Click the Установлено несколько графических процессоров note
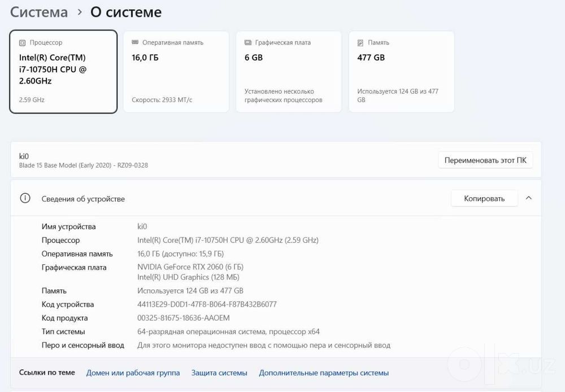Image resolution: width=565 pixels, height=392 pixels. coord(284,95)
